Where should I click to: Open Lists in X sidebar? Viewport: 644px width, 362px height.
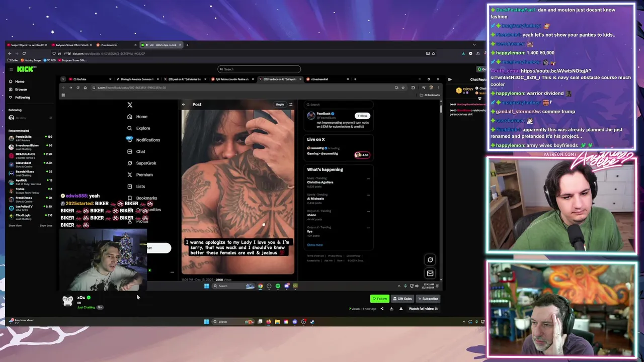coord(136,187)
